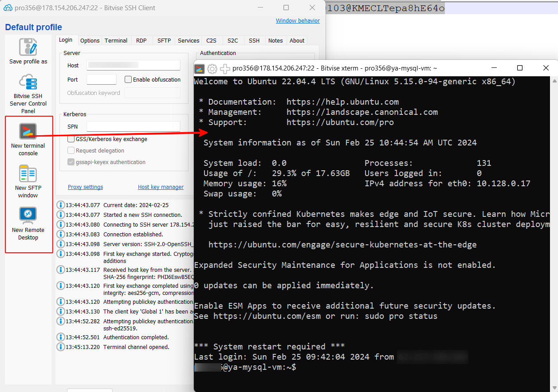Click the Host input field
Screen dimensions: 558x392
(x=133, y=65)
